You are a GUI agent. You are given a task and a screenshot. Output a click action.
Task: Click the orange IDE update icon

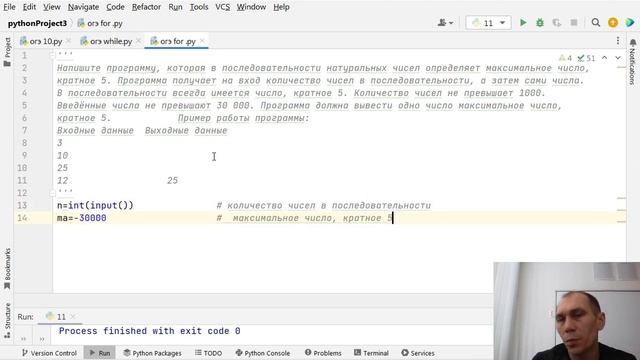pyautogui.click(x=613, y=23)
